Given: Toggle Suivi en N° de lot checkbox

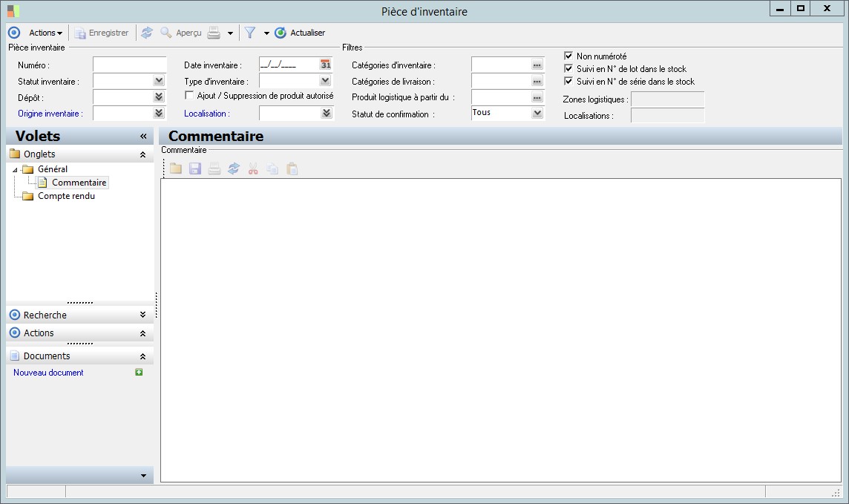Looking at the screenshot, I should pyautogui.click(x=568, y=69).
